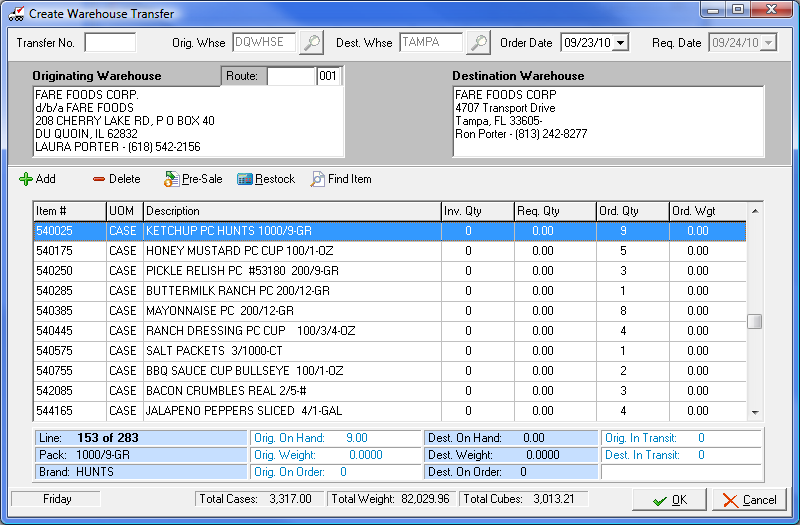The image size is (800, 525).
Task: Select the BUTTERMILK RANCH PC 200/12-GR row
Action: [390, 291]
